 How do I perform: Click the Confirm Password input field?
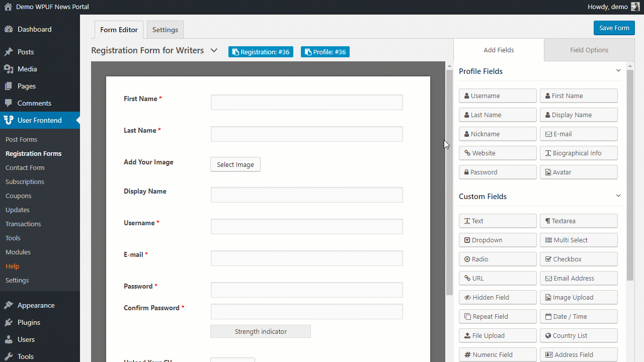pyautogui.click(x=307, y=311)
